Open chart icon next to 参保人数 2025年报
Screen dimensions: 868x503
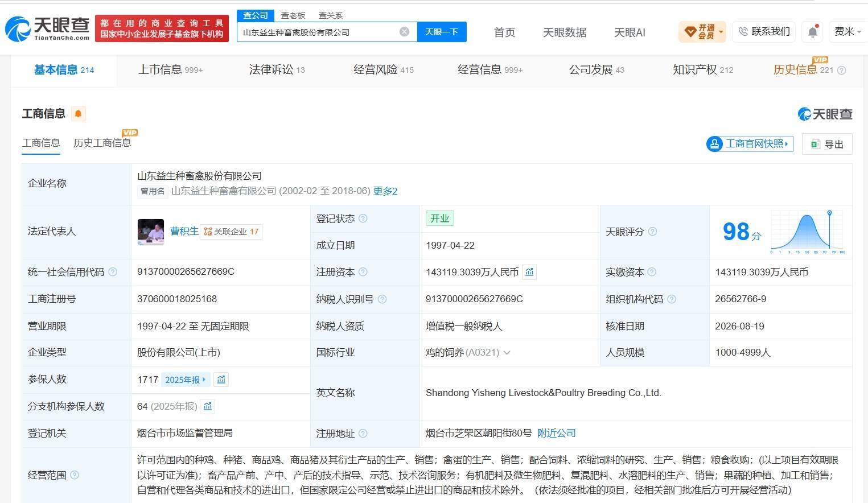pyautogui.click(x=221, y=380)
